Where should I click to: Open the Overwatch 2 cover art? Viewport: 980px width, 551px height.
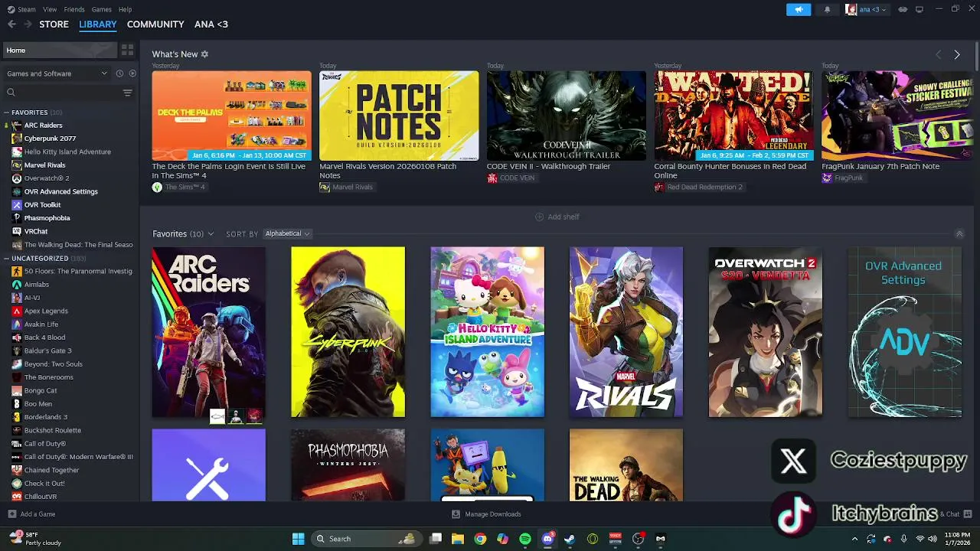(x=766, y=332)
